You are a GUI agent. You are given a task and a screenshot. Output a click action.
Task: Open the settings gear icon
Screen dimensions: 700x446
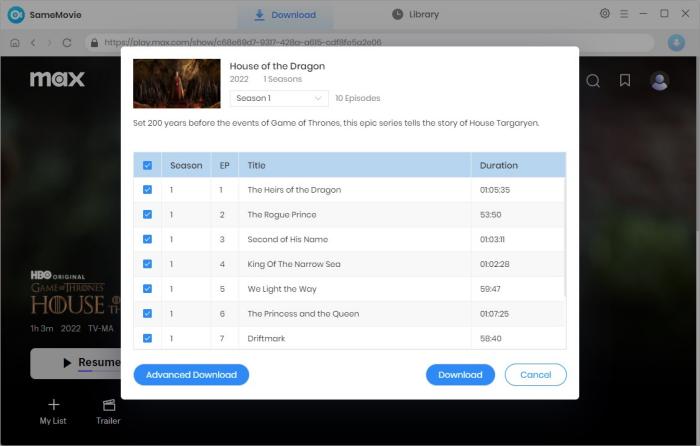[605, 14]
